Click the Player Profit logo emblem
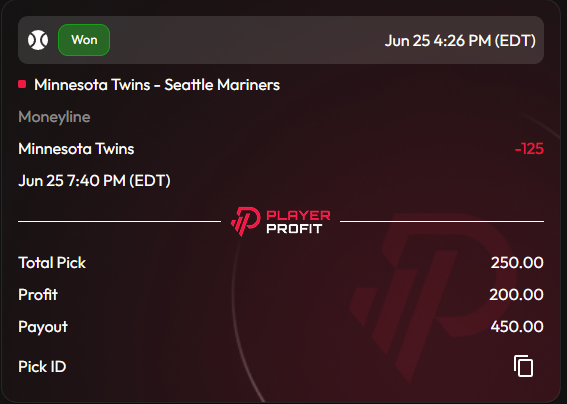Viewport: 567px width, 404px height. coord(246,221)
